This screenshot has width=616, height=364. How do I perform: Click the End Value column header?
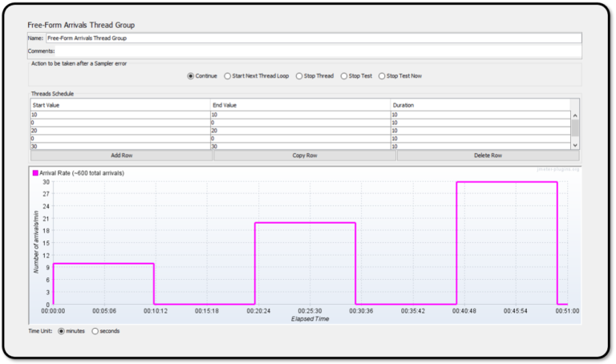pos(301,105)
